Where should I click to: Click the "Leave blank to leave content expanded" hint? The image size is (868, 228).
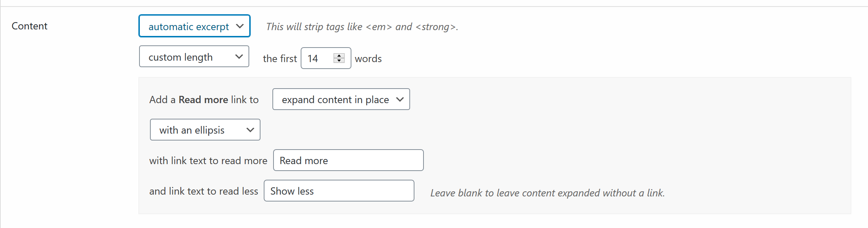(x=547, y=193)
